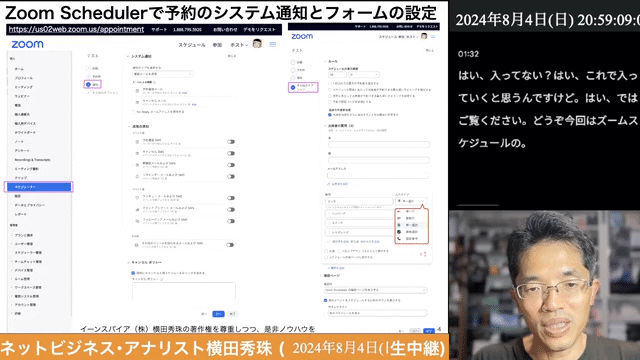Click info icon beside キャンセルポリシー label
Screen dimensions: 640x360
pyautogui.click(x=162, y=279)
